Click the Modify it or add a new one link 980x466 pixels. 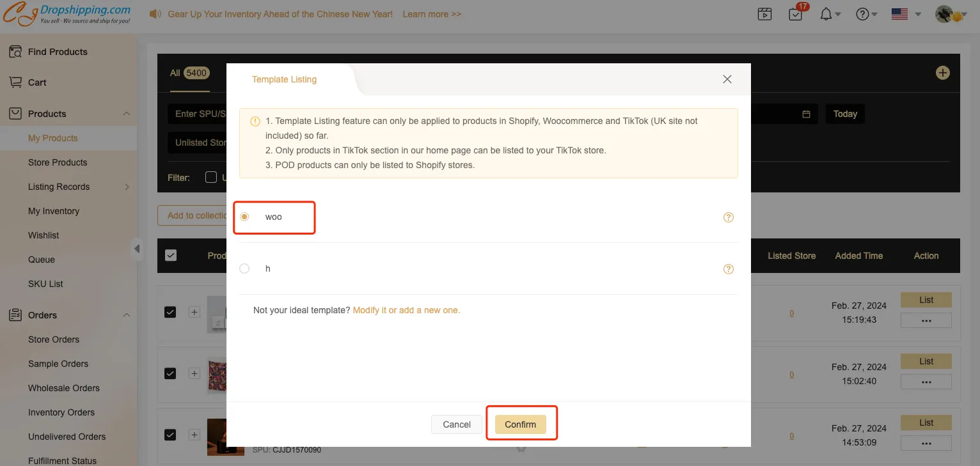406,310
